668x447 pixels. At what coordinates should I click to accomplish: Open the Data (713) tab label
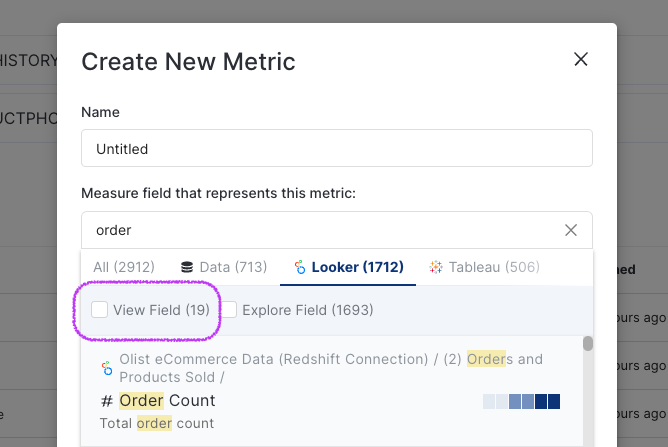tap(233, 267)
